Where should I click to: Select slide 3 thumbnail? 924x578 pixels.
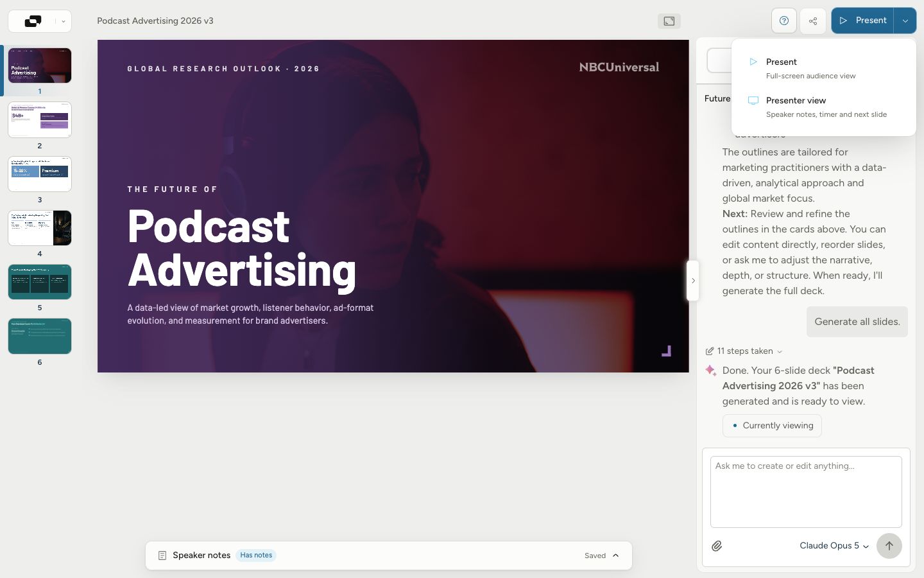[40, 173]
